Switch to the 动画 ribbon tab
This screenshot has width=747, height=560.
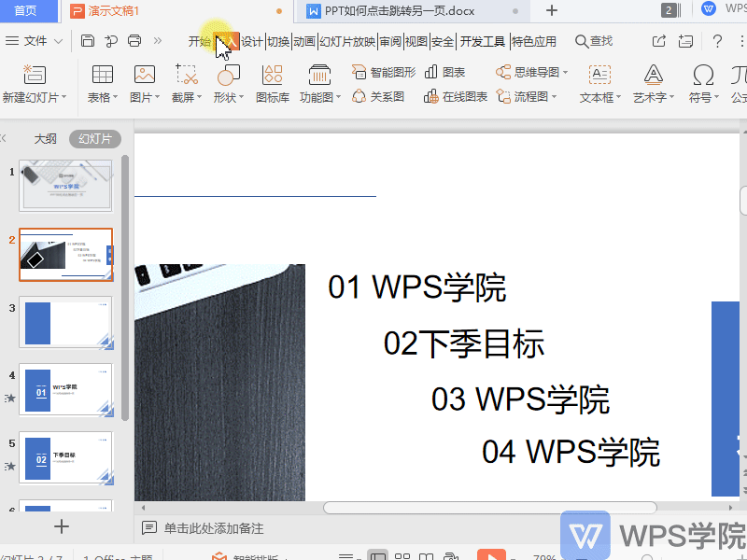pyautogui.click(x=304, y=41)
